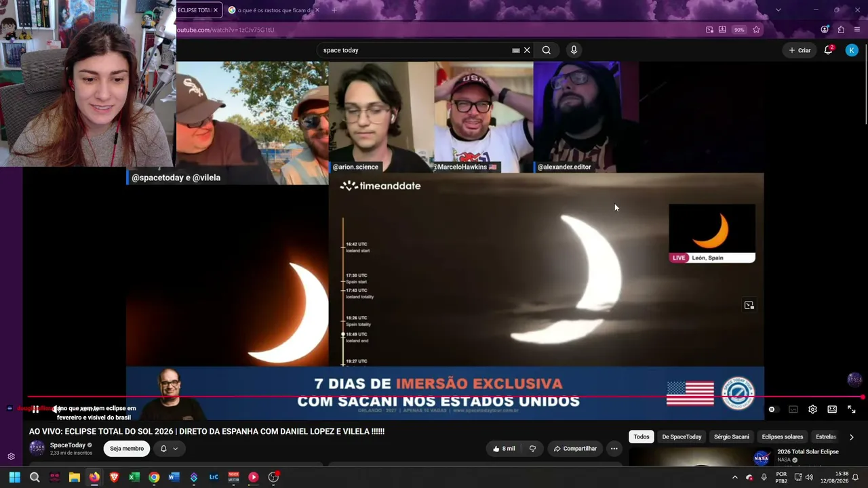Image resolution: width=868 pixels, height=488 pixels.
Task: Clear the search text with the X
Action: click(527, 50)
